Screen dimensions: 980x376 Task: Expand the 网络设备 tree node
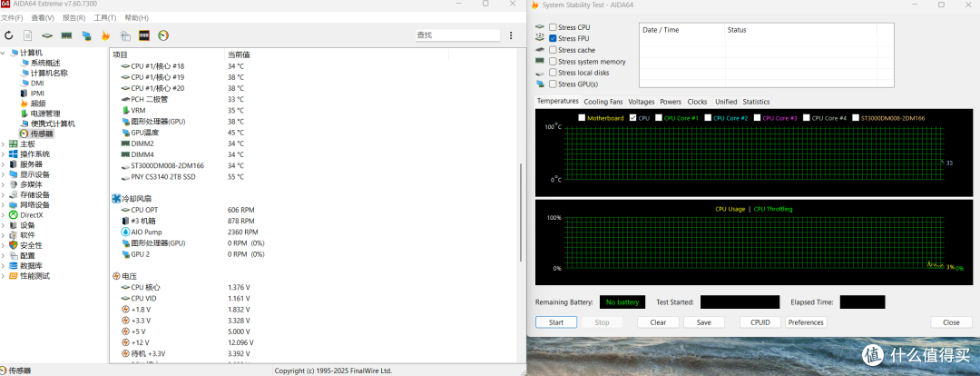point(3,204)
